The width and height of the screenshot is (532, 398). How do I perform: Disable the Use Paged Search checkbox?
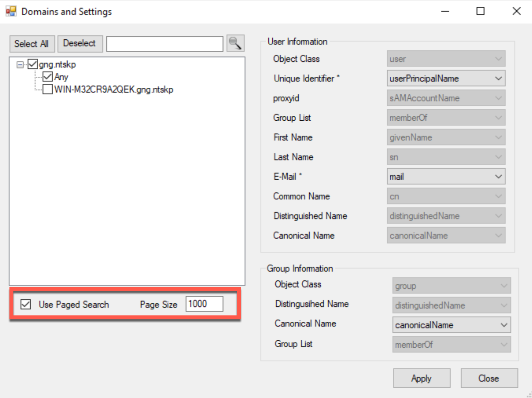tap(26, 304)
